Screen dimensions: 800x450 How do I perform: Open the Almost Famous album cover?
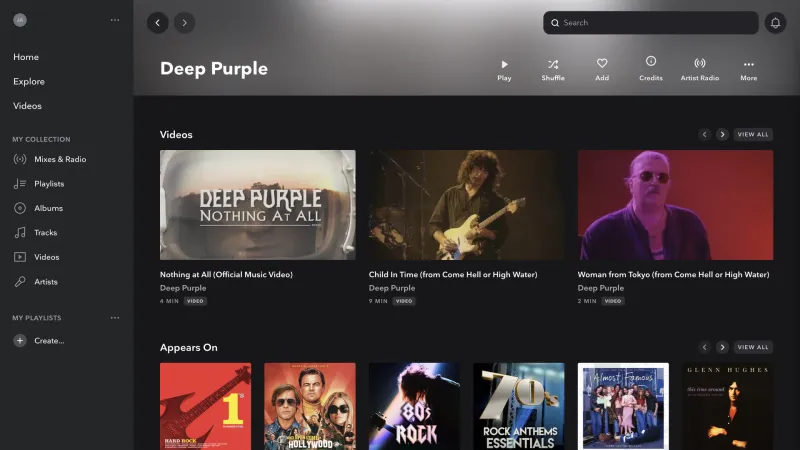(623, 406)
